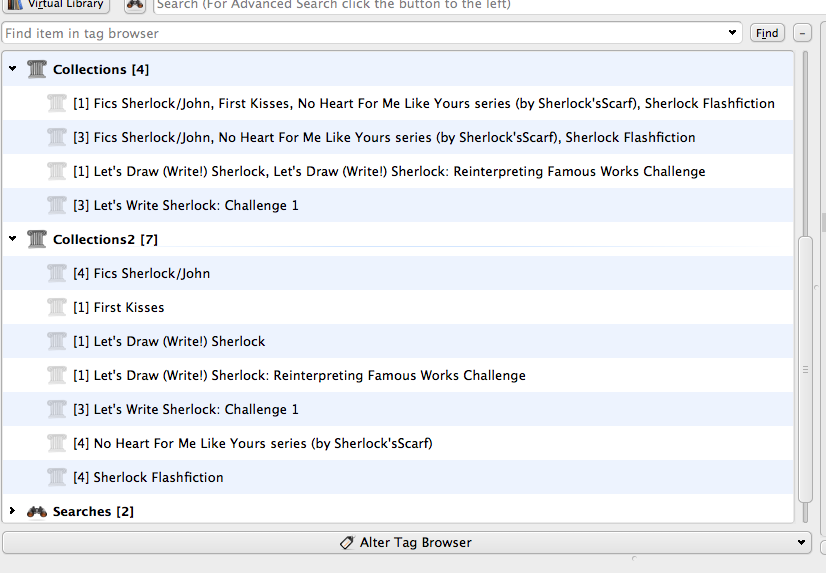Click the Collections category column icon
826x573 pixels.
[x=37, y=69]
